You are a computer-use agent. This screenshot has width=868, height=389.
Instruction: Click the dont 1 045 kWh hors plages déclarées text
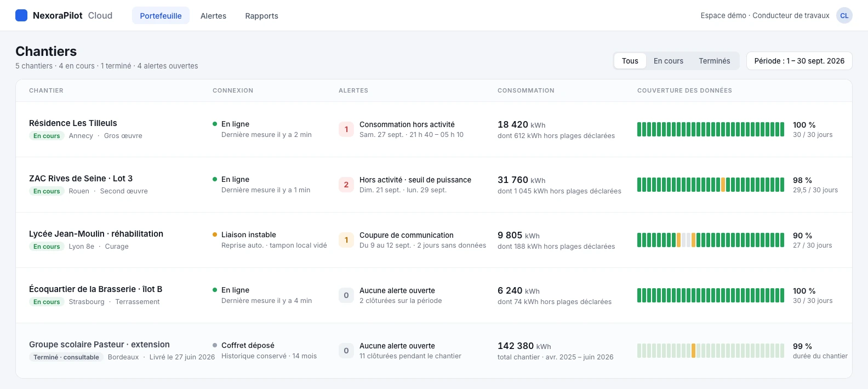click(559, 191)
